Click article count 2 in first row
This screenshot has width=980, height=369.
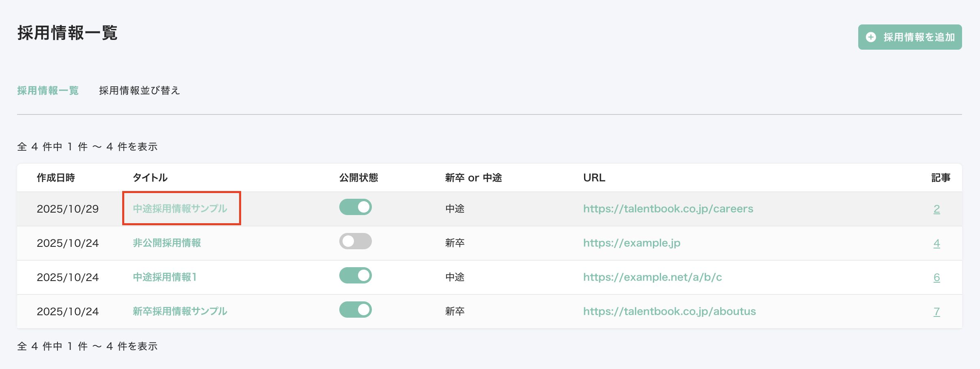936,209
